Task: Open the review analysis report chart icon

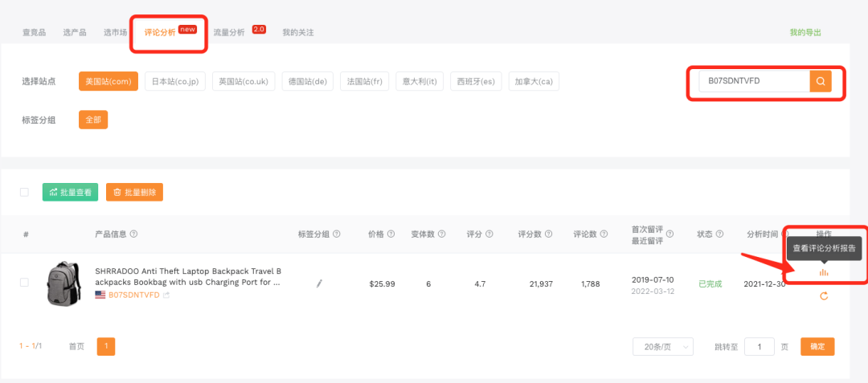Action: [x=823, y=272]
